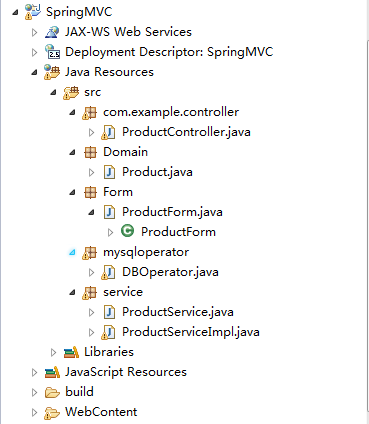
Task: Click the Domain package icon
Action: coord(90,152)
